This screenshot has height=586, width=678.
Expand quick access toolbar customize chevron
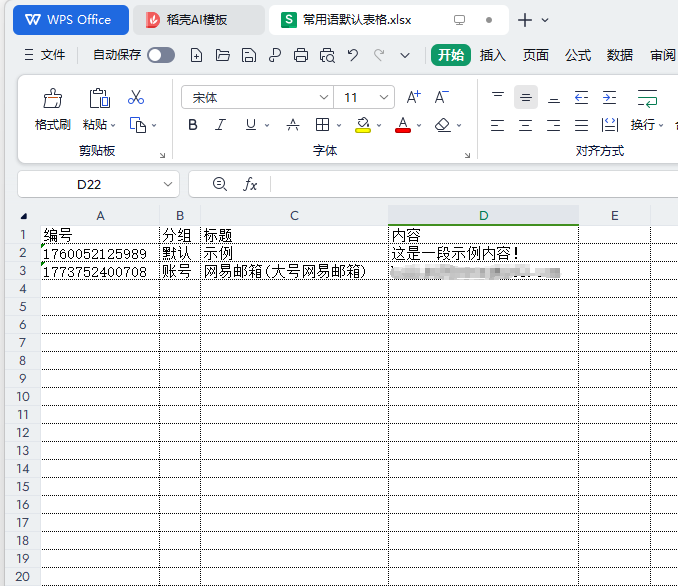click(405, 55)
